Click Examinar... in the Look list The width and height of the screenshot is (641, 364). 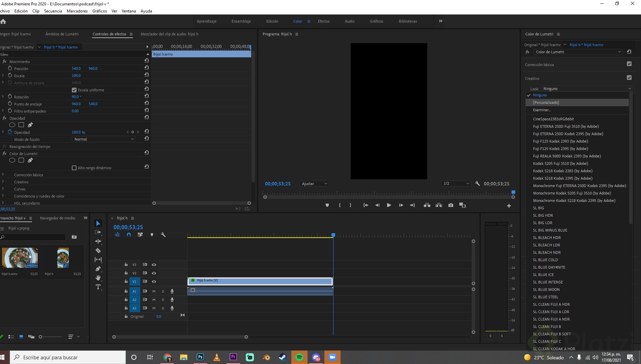click(x=542, y=110)
